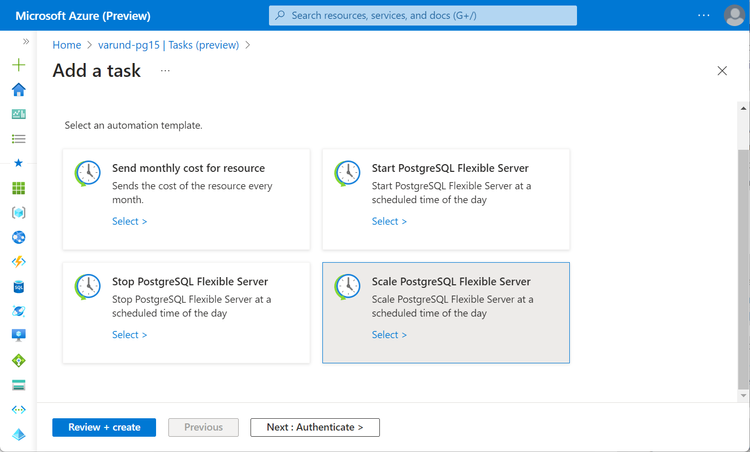Expand the left sidebar menu
Image resolution: width=750 pixels, height=452 pixels.
[26, 42]
